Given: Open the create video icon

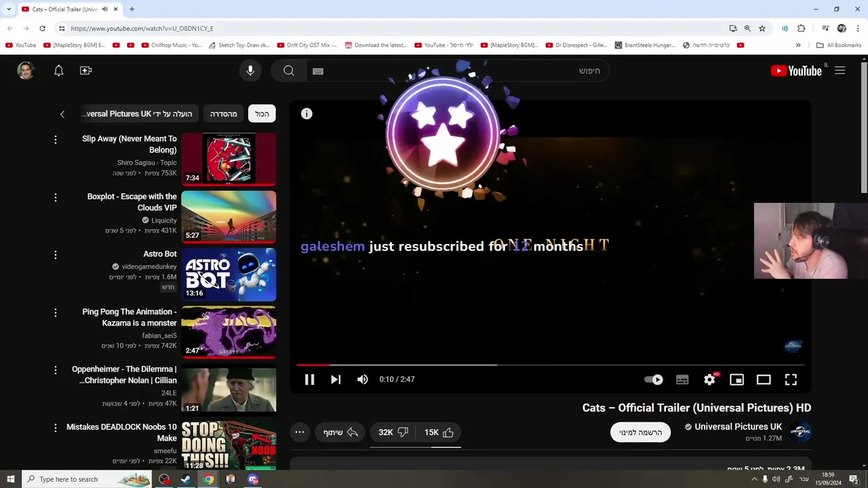Looking at the screenshot, I should coord(85,70).
